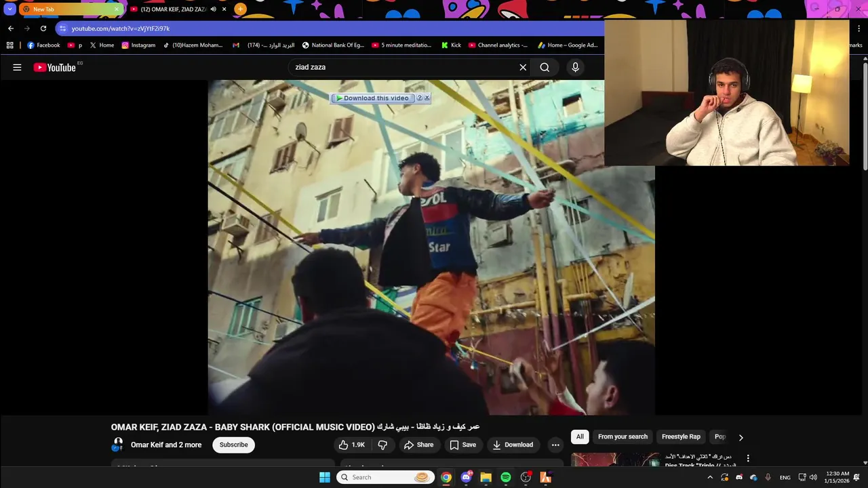Image resolution: width=868 pixels, height=488 pixels.
Task: Select the partially visible 'Pop' chip
Action: tap(719, 436)
